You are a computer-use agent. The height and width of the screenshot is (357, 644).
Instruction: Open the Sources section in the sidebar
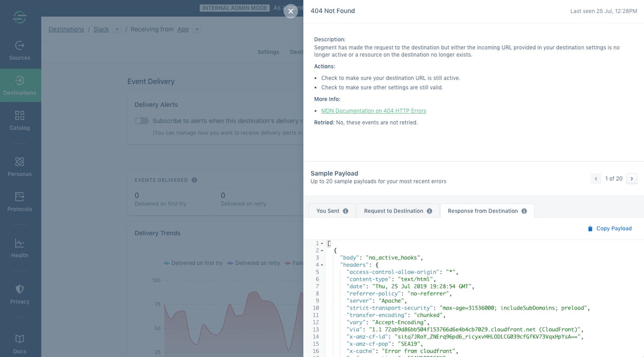tap(19, 50)
